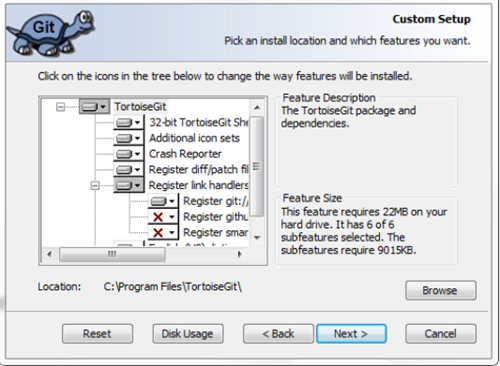Collapse the TortoiseGit root tree node
This screenshot has height=366, width=500.
coord(60,107)
